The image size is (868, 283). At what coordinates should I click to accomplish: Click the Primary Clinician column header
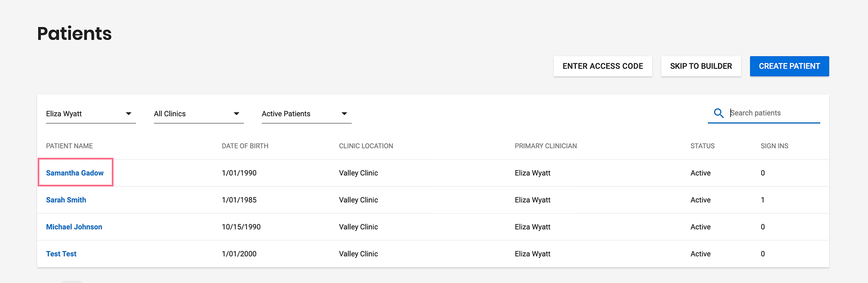pos(546,146)
